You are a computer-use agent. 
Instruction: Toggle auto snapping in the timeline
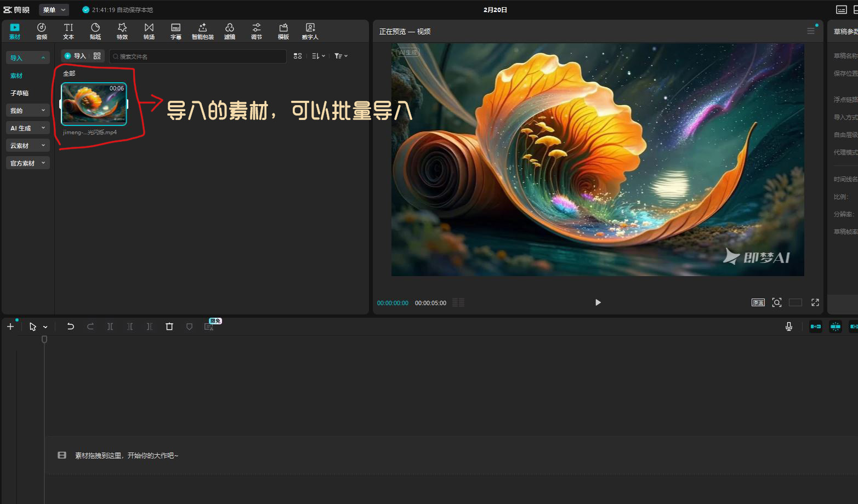pos(835,327)
